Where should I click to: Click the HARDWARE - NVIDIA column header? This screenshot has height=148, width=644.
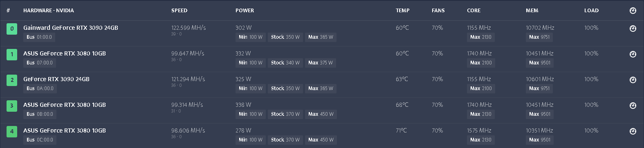click(49, 11)
